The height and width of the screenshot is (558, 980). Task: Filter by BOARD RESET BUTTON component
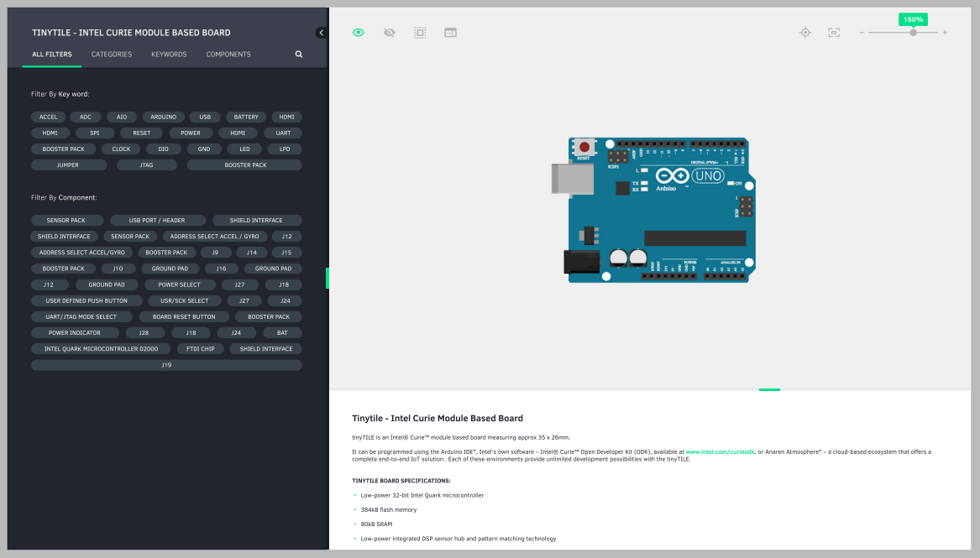184,318
